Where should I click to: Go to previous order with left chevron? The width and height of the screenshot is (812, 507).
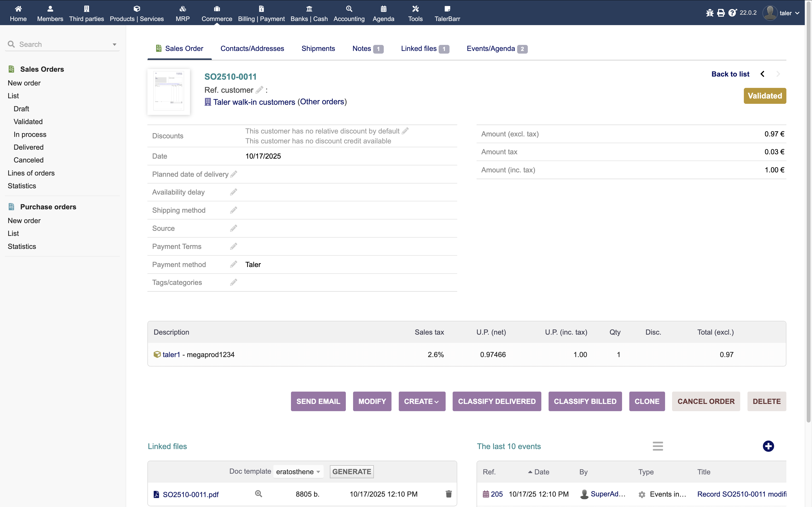pos(762,74)
